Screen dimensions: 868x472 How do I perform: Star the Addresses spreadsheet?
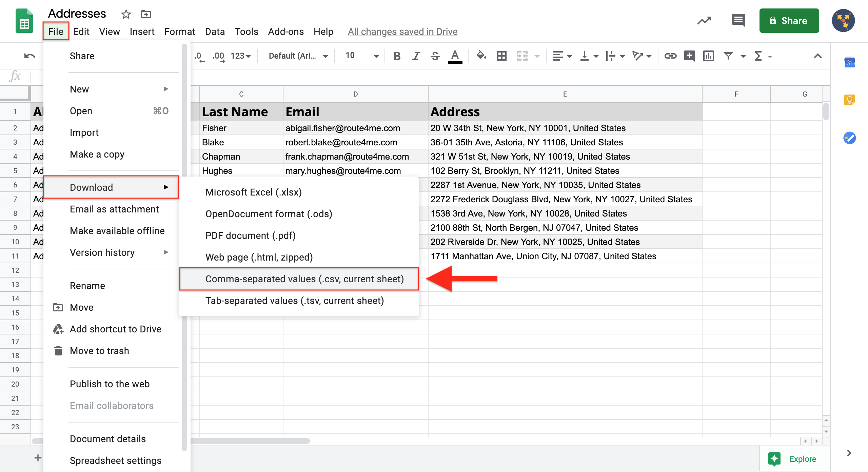pos(125,14)
